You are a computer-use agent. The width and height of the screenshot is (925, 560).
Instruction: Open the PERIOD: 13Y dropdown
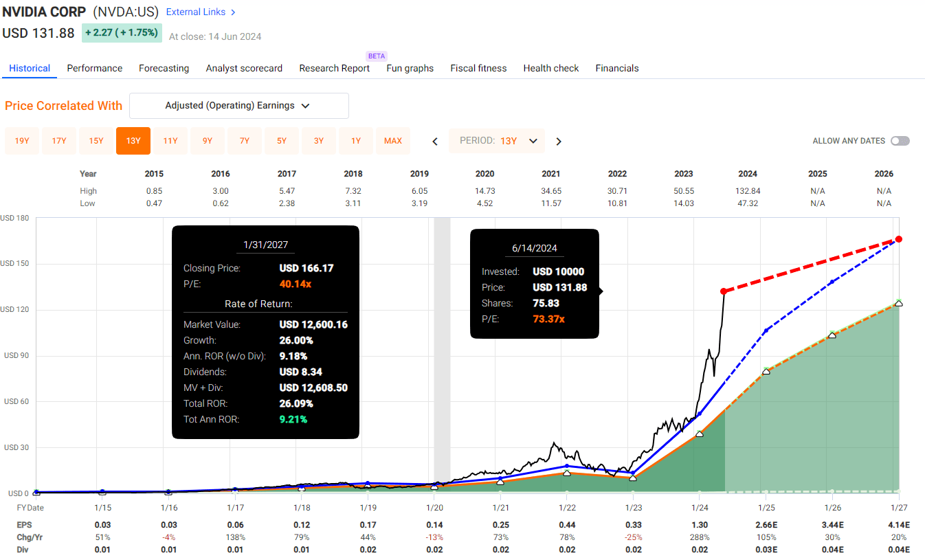tap(497, 141)
